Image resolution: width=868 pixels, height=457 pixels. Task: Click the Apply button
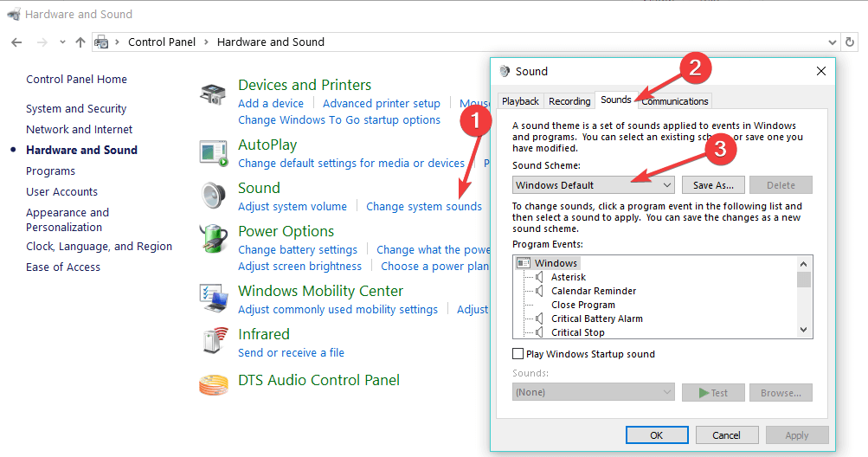(x=797, y=435)
